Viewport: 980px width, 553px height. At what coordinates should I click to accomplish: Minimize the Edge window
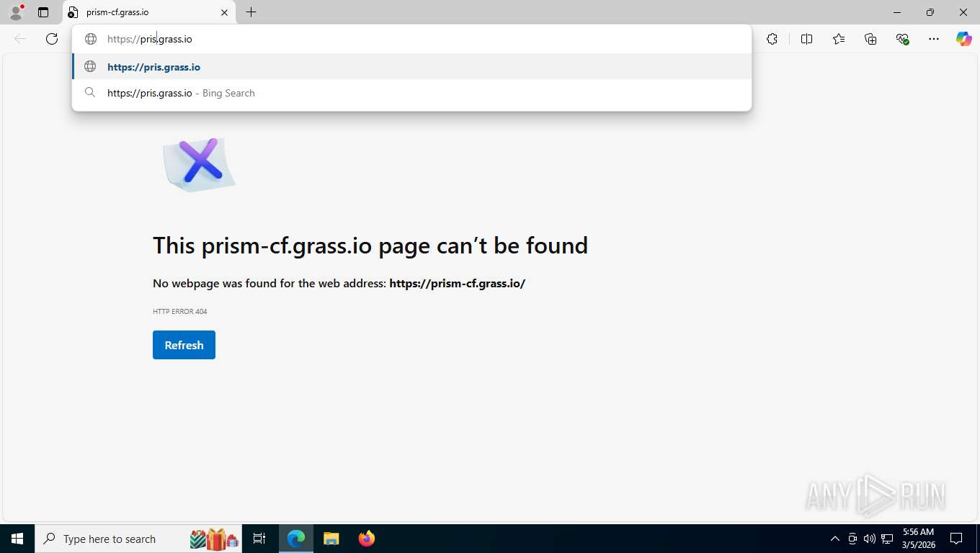897,12
